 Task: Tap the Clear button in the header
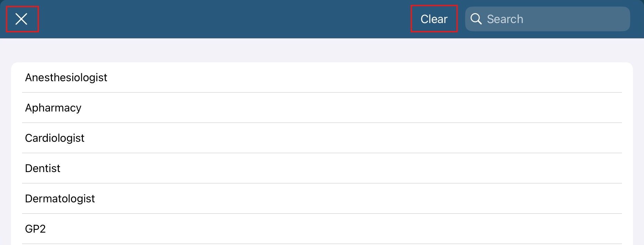click(434, 19)
